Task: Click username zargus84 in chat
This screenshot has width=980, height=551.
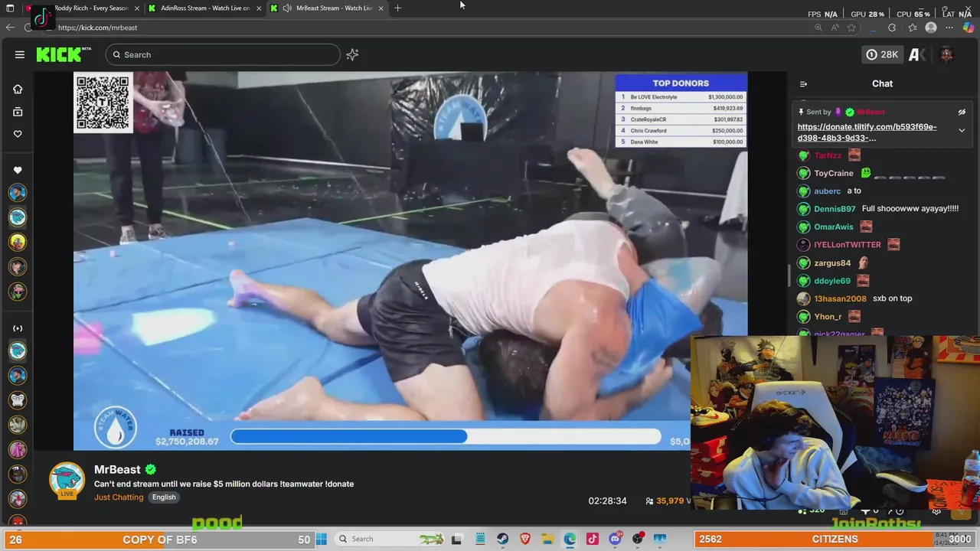Action: pyautogui.click(x=832, y=262)
